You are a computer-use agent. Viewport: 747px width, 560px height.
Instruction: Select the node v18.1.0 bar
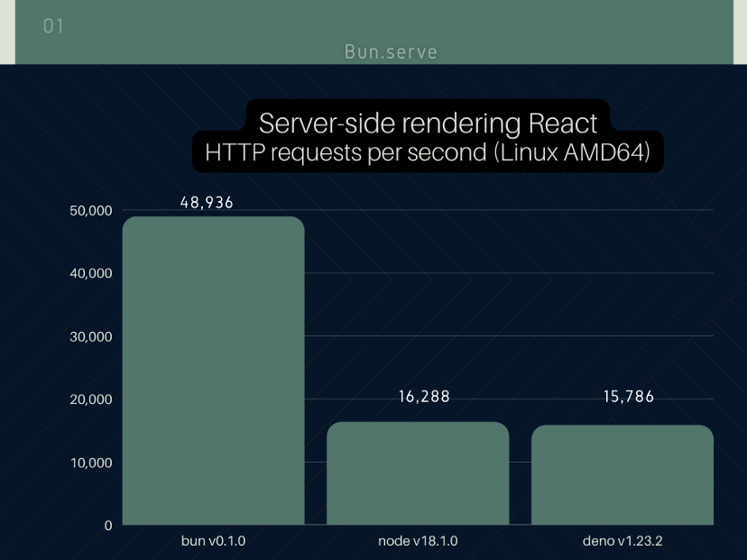click(x=418, y=473)
